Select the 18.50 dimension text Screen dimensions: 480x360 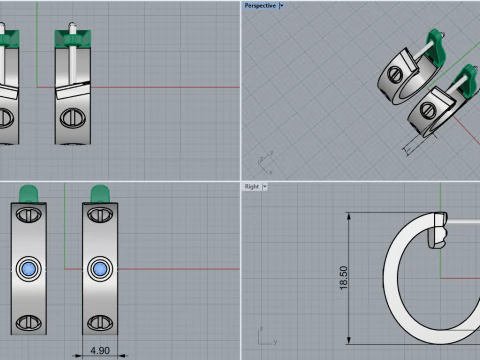pos(343,278)
